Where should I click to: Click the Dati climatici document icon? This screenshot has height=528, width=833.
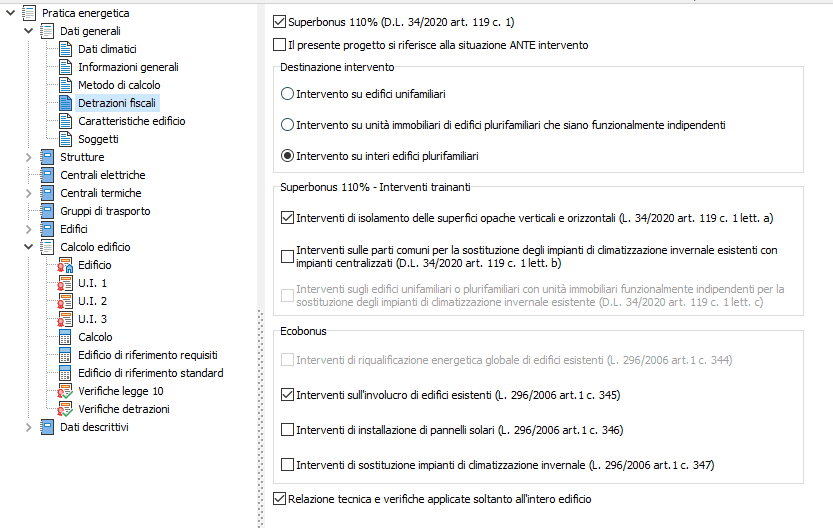(x=65, y=49)
